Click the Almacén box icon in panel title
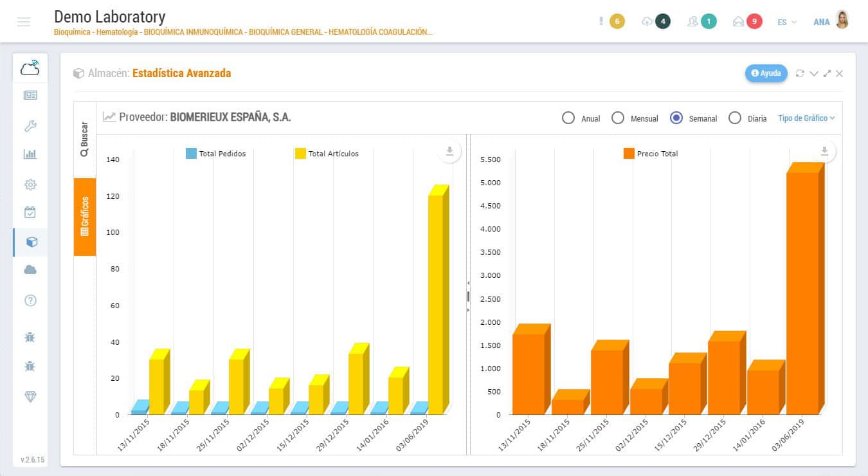The width and height of the screenshot is (868, 476). coord(78,73)
